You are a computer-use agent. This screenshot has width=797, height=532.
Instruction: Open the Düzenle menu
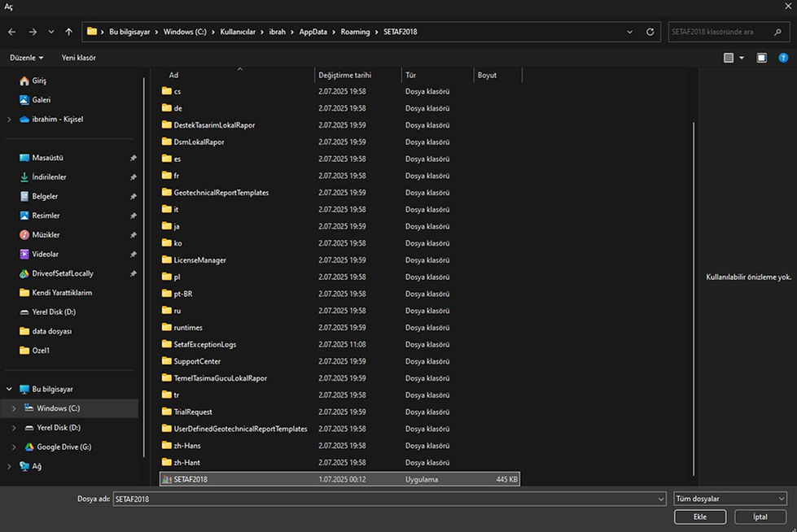(x=26, y=58)
